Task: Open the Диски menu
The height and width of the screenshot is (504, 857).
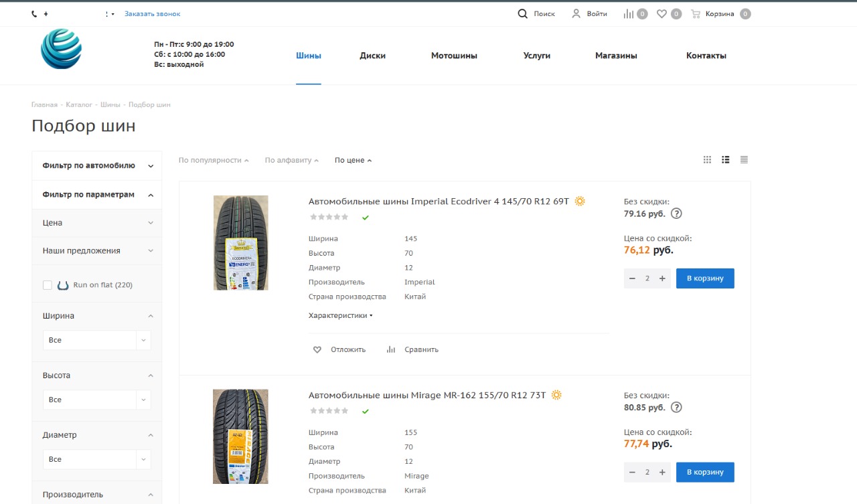Action: tap(372, 56)
